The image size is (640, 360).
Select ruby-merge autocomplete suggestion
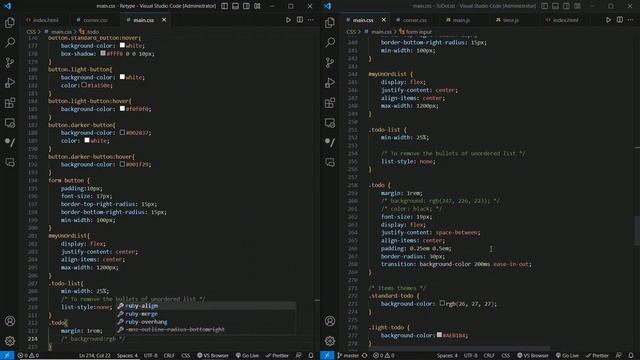click(x=205, y=314)
